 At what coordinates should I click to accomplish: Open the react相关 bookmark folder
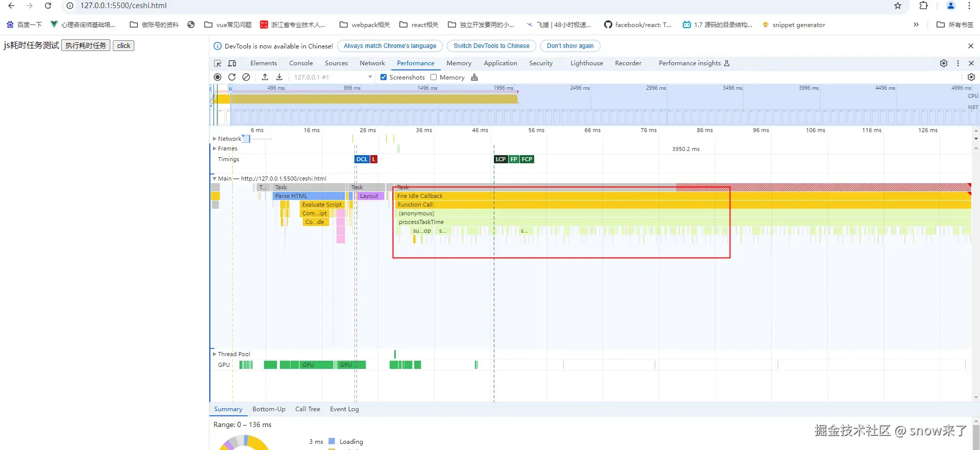coord(419,24)
